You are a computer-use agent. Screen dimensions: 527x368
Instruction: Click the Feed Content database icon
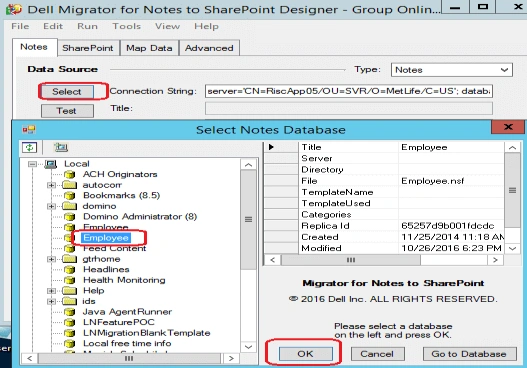(x=69, y=249)
